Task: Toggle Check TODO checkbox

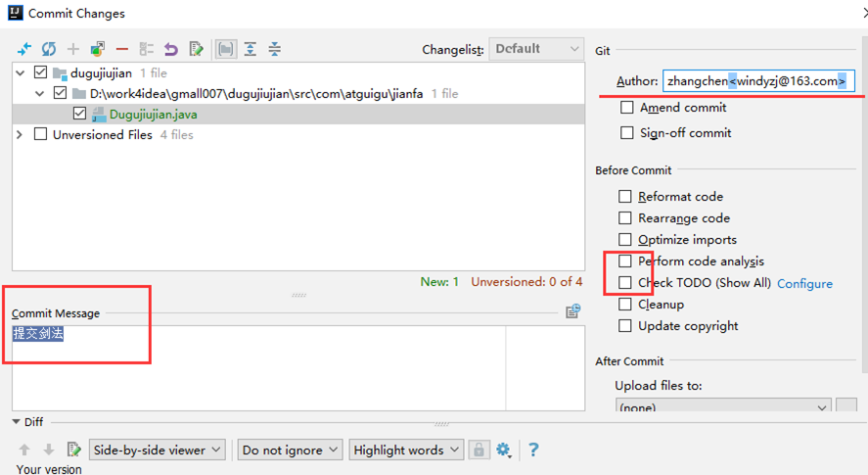Action: (x=625, y=283)
